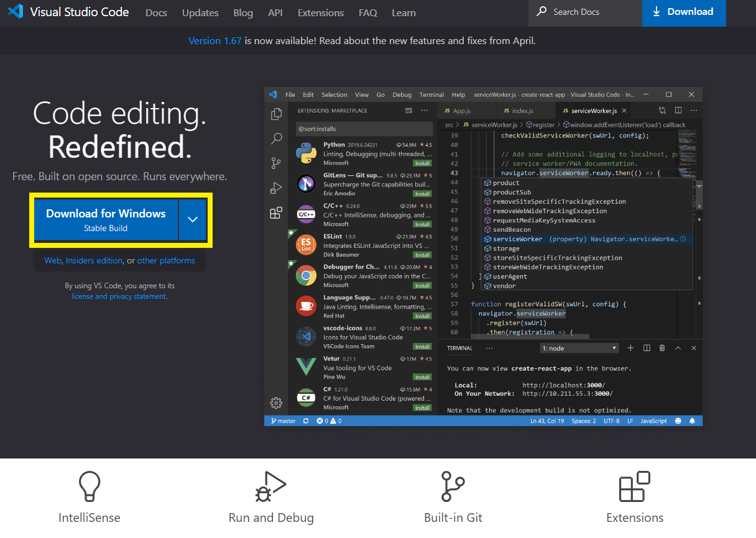Open the Docs page from top navigation
The height and width of the screenshot is (538, 756).
tap(156, 12)
